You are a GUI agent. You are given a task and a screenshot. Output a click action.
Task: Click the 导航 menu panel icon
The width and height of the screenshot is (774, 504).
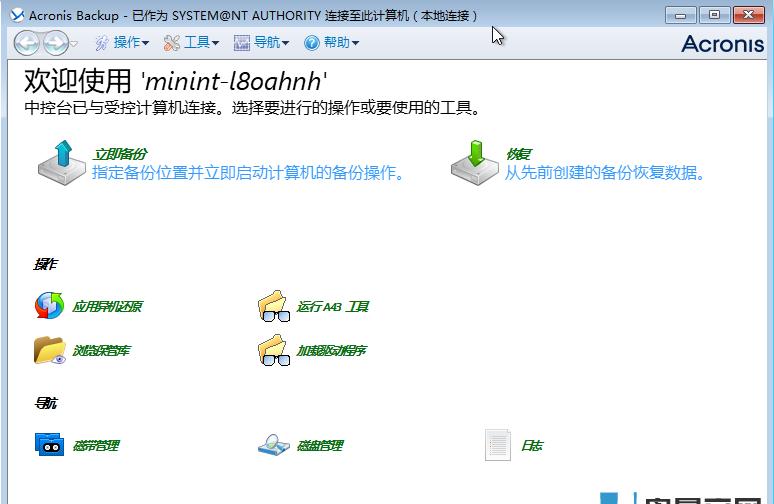click(242, 43)
